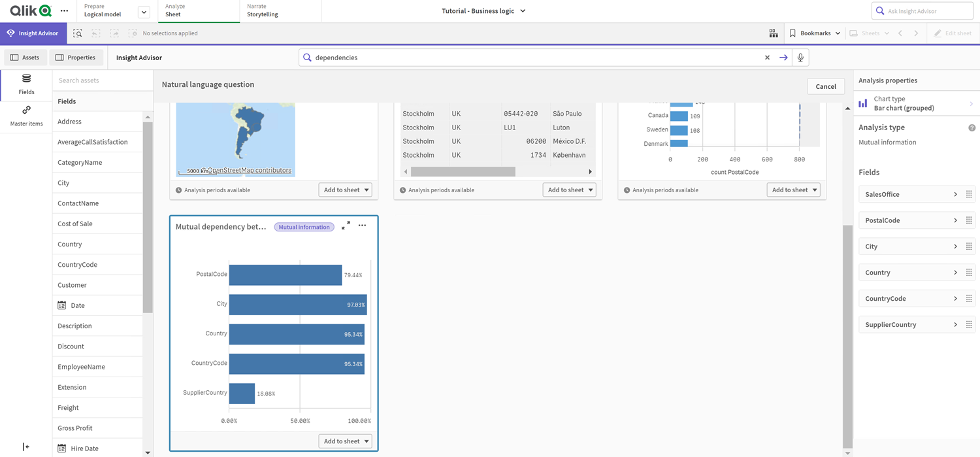The height and width of the screenshot is (457, 980).
Task: Switch to the Properties tab
Action: pyautogui.click(x=76, y=58)
